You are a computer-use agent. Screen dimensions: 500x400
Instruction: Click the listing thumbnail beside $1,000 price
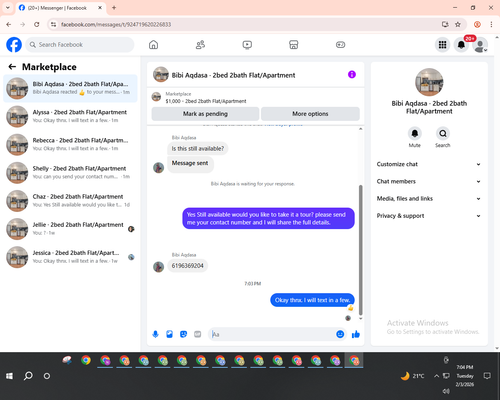156,97
